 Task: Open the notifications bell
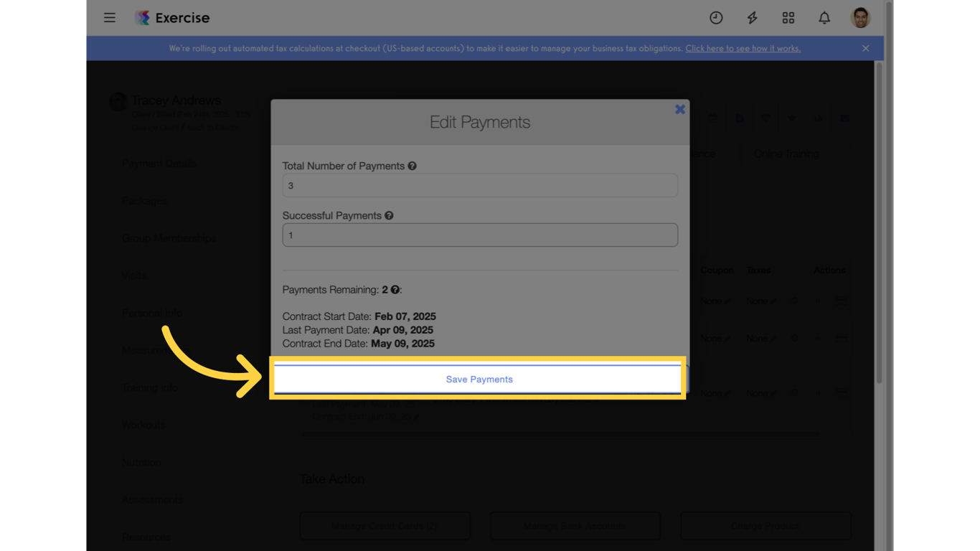pos(824,18)
